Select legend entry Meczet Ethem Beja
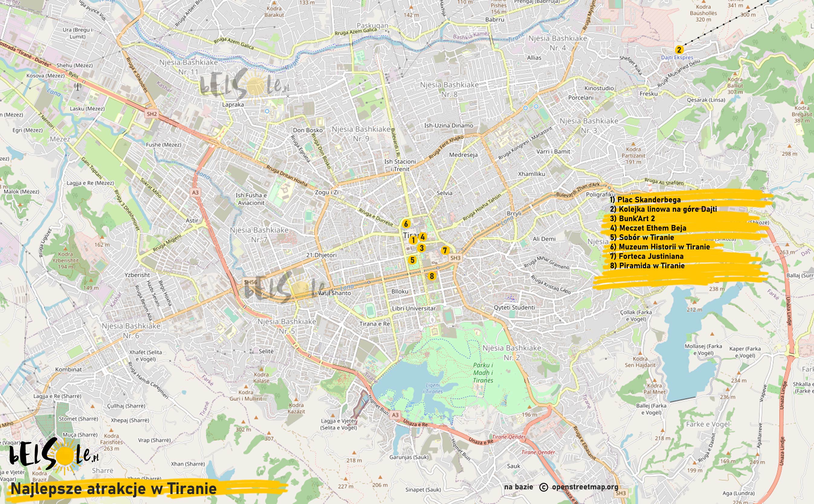 [648, 228]
